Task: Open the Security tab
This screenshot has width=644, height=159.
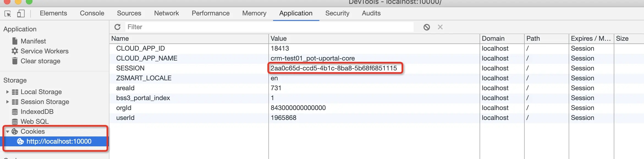Action: click(x=337, y=13)
